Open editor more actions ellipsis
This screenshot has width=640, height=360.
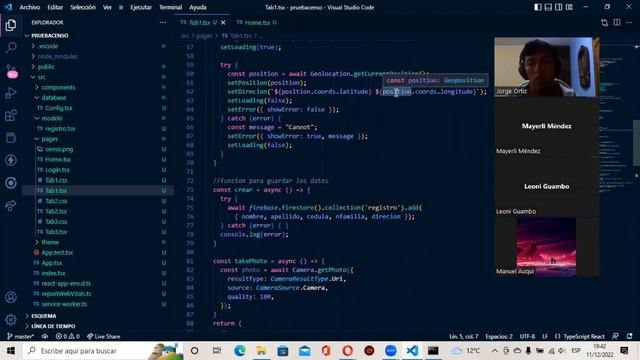(x=629, y=22)
